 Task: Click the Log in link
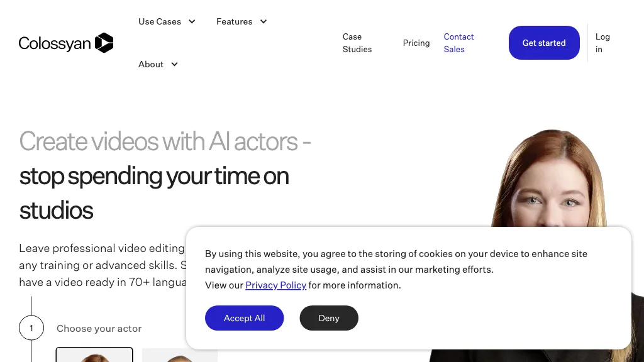(602, 43)
